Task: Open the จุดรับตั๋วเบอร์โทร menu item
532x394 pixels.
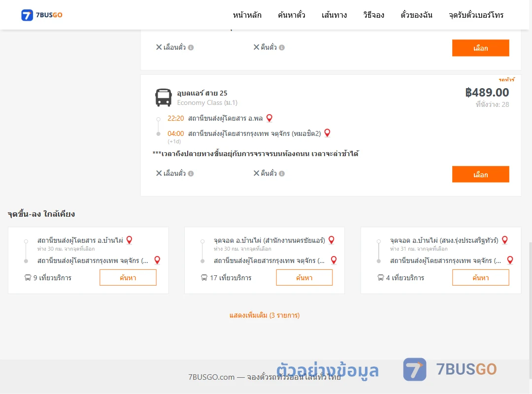Action: click(476, 15)
